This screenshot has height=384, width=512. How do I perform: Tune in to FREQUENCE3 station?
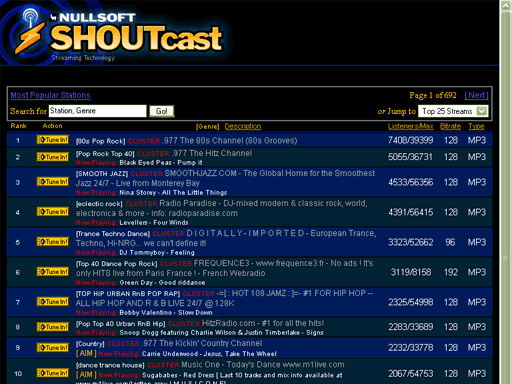[x=53, y=272]
